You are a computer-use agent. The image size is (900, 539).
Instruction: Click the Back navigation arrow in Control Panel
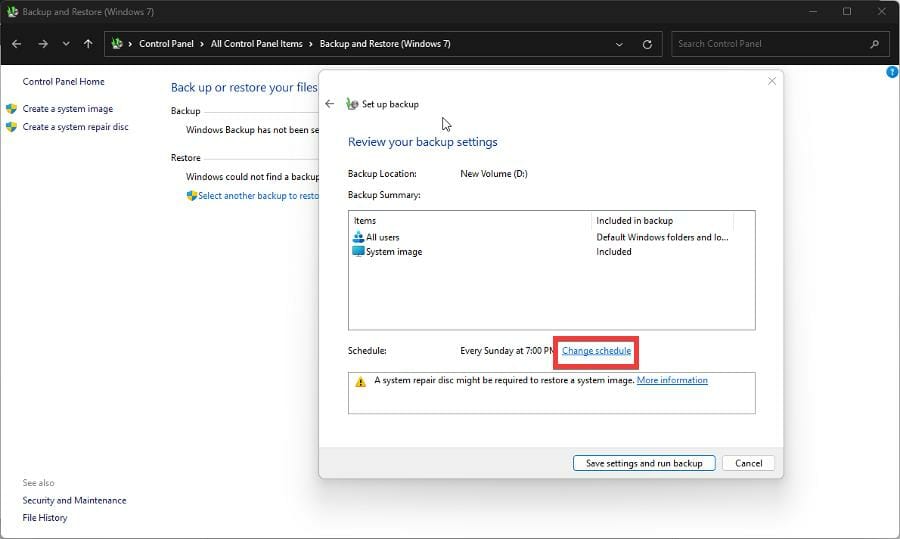[x=17, y=44]
